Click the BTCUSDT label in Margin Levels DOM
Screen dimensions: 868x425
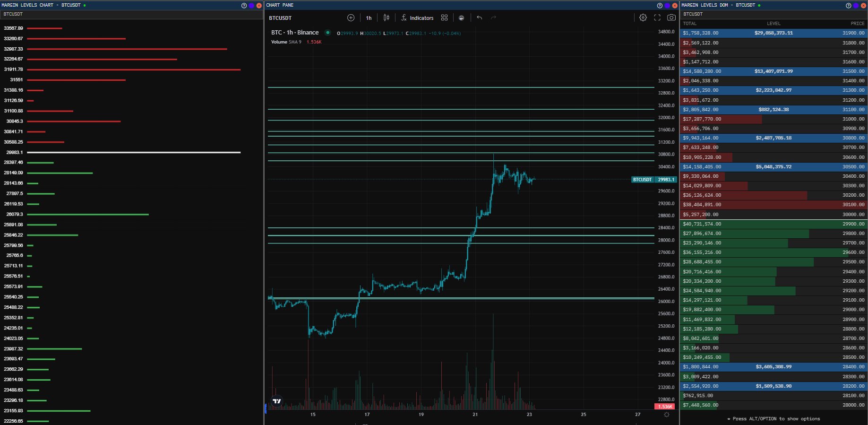(693, 14)
